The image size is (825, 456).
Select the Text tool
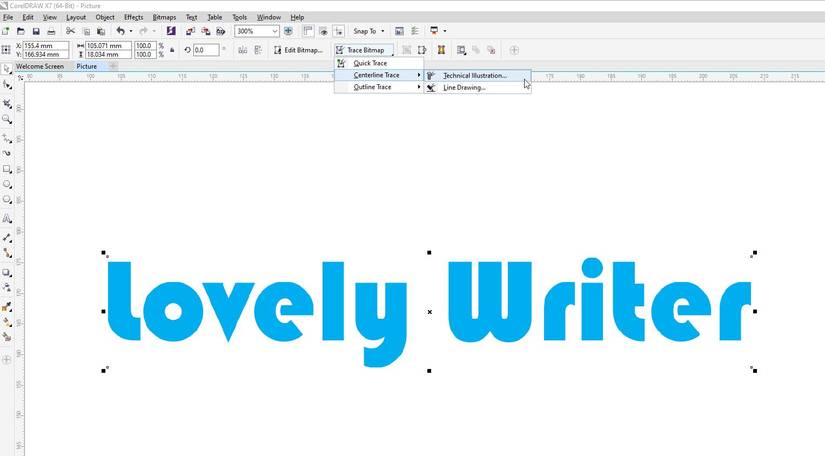(x=7, y=218)
